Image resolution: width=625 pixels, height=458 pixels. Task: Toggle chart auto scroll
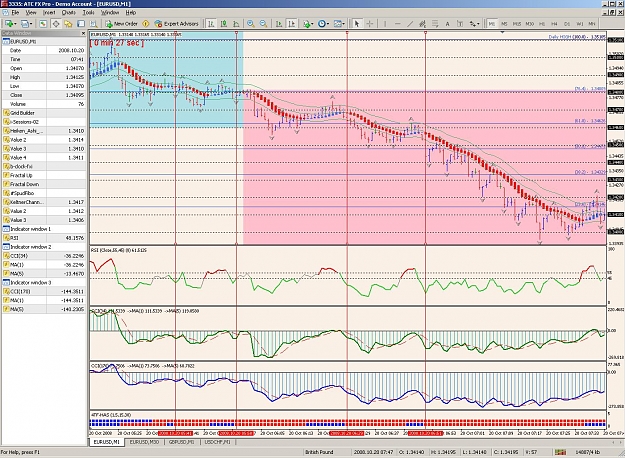(x=279, y=24)
